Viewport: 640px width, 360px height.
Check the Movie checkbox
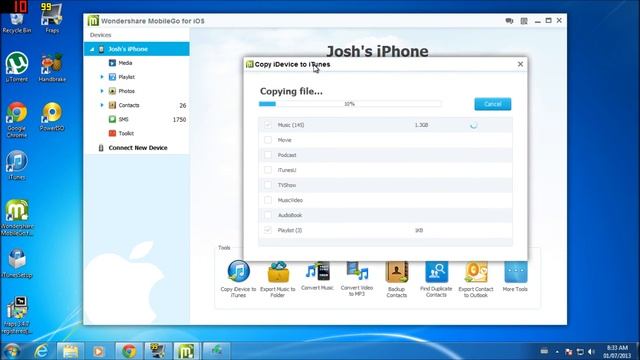point(268,140)
